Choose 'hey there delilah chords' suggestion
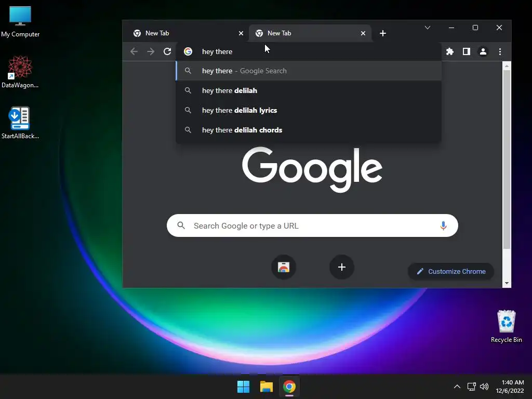Image resolution: width=532 pixels, height=399 pixels. (309, 130)
